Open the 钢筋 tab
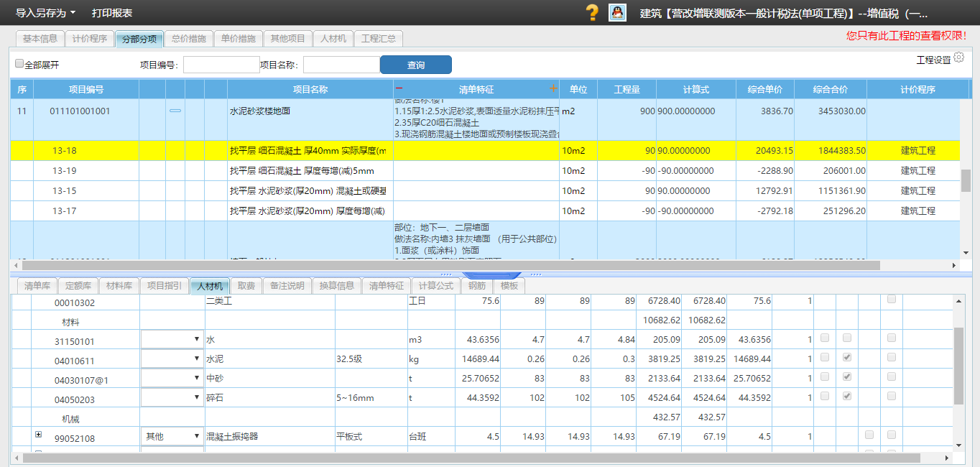 point(477,286)
